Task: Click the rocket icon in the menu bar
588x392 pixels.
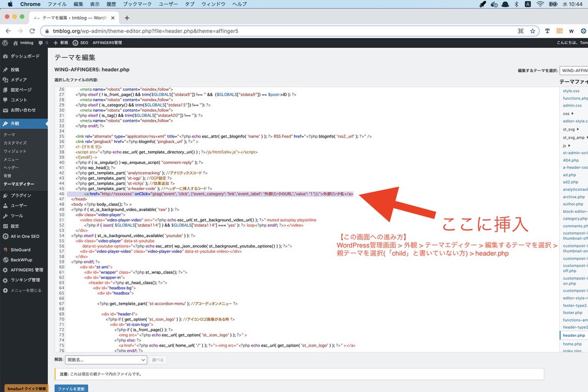Action: (x=482, y=4)
